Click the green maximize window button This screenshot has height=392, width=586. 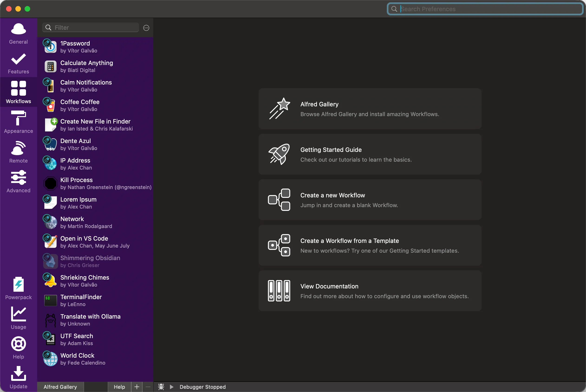coord(27,9)
